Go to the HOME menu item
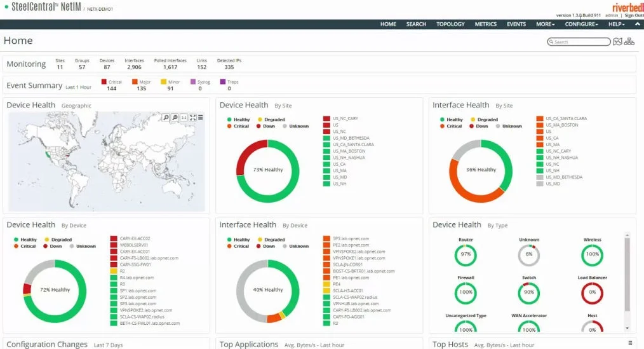This screenshot has height=349, width=644. coord(388,24)
